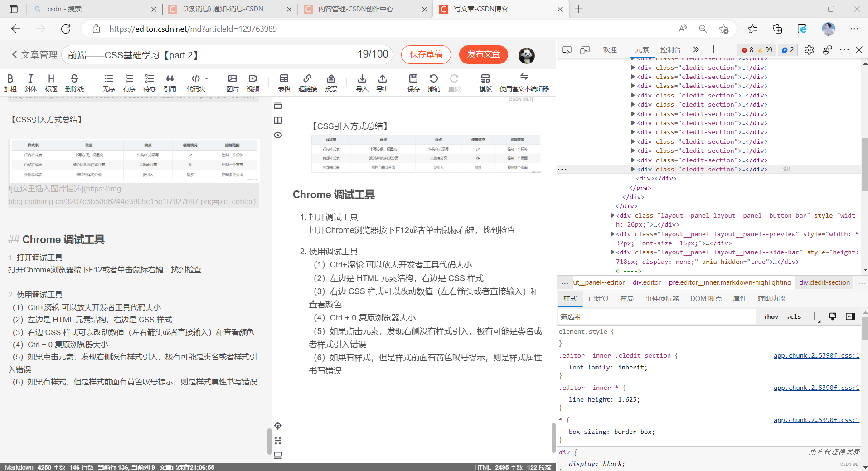Insert todo list (待办)
The height and width of the screenshot is (471, 868).
pos(150,83)
